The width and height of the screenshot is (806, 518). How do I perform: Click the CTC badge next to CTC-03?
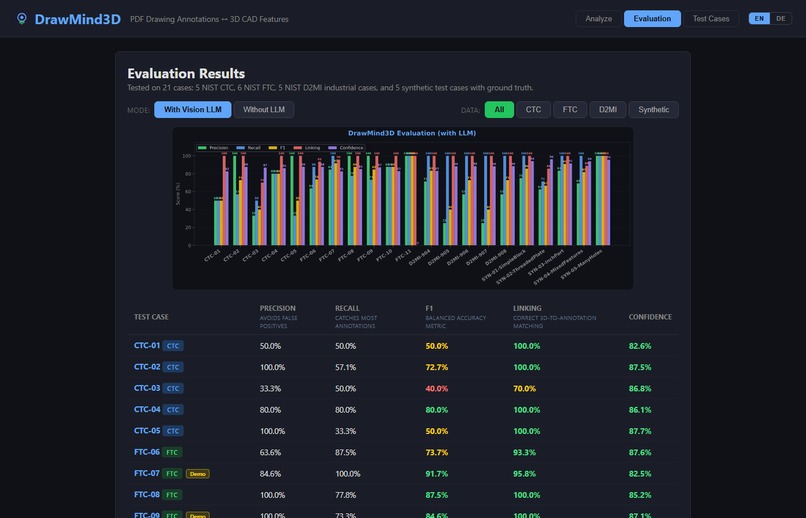[x=173, y=388]
